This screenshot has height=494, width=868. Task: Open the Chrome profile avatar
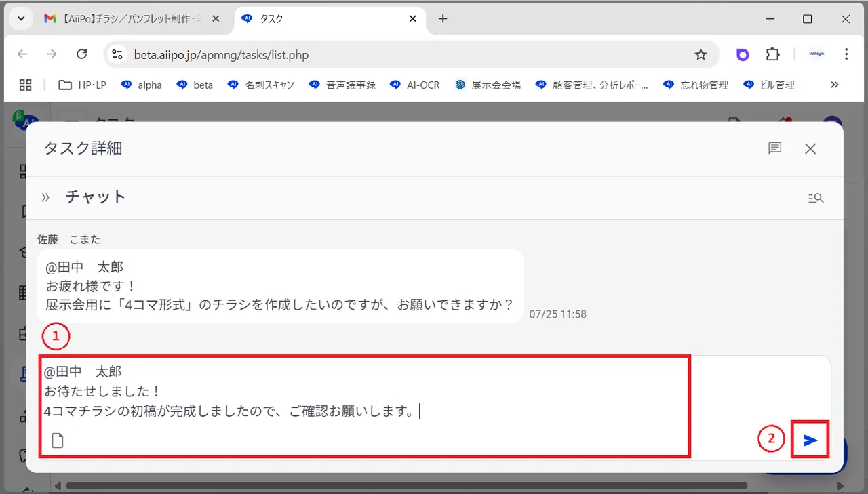click(816, 54)
